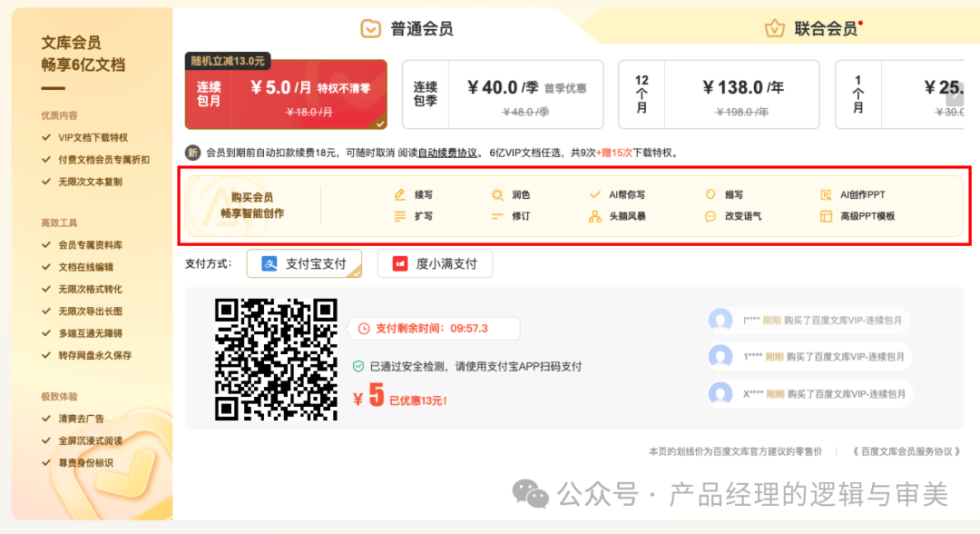Click the 划线价 disclaimer text

point(736,451)
